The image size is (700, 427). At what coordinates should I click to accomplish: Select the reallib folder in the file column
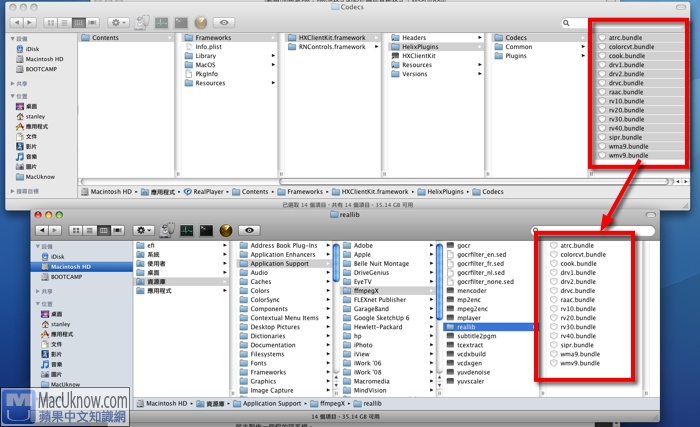pos(490,327)
